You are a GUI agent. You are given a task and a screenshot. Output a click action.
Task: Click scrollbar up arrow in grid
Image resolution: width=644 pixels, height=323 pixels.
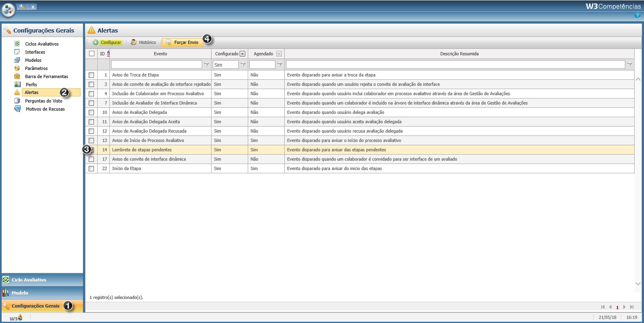click(638, 79)
